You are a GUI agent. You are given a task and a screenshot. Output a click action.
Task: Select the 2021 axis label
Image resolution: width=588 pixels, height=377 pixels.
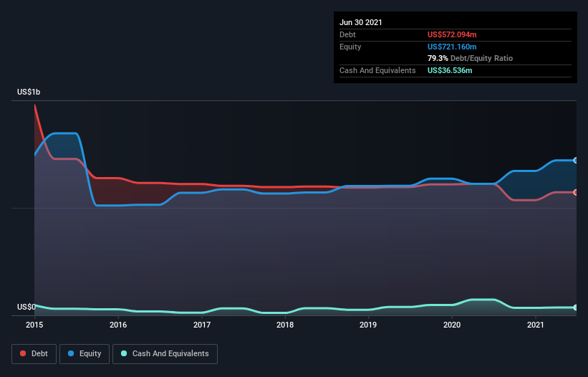point(536,325)
